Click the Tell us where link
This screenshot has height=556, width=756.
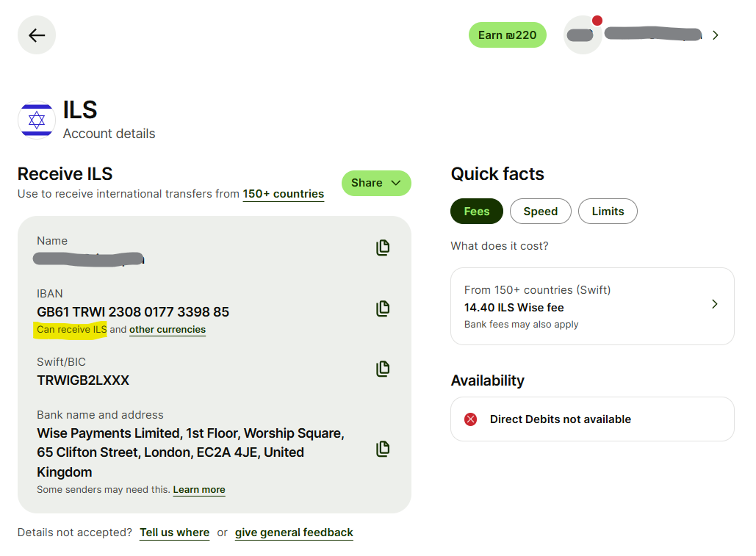tap(175, 532)
